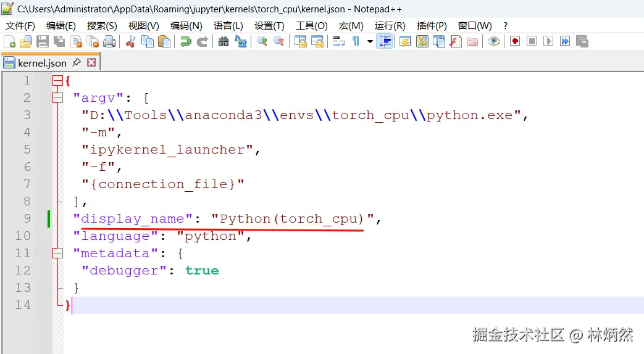The width and height of the screenshot is (644, 354).
Task: Open the 视图(V) menu
Action: (x=143, y=26)
